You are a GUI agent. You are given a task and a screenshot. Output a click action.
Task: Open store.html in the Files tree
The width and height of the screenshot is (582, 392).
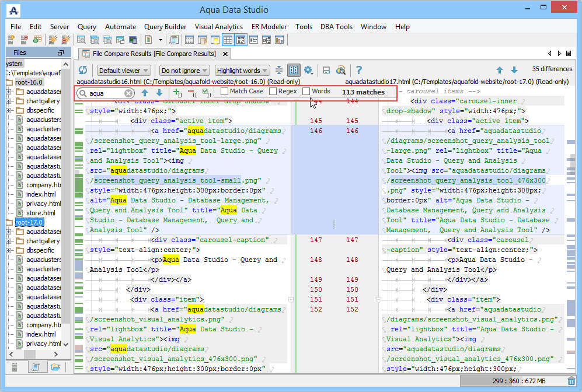click(40, 213)
